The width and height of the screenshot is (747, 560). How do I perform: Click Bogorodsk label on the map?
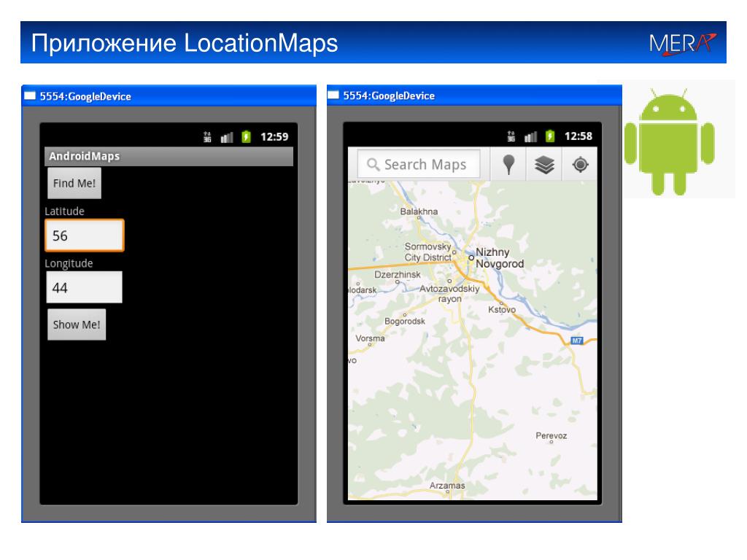405,321
